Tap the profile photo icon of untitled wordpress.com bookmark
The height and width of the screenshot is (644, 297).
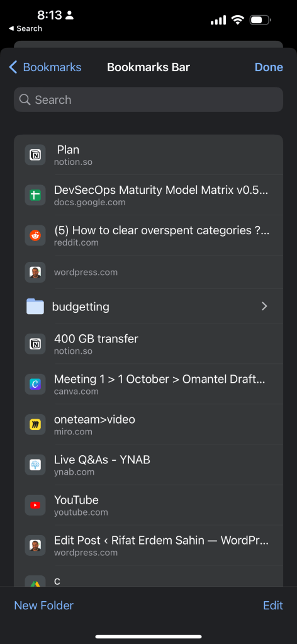point(35,272)
